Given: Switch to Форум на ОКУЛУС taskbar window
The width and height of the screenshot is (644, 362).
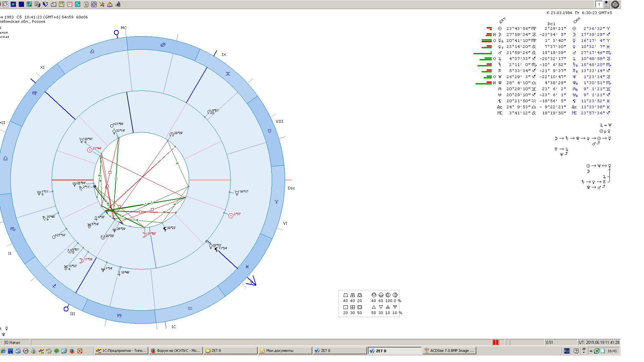Looking at the screenshot, I should tap(175, 351).
